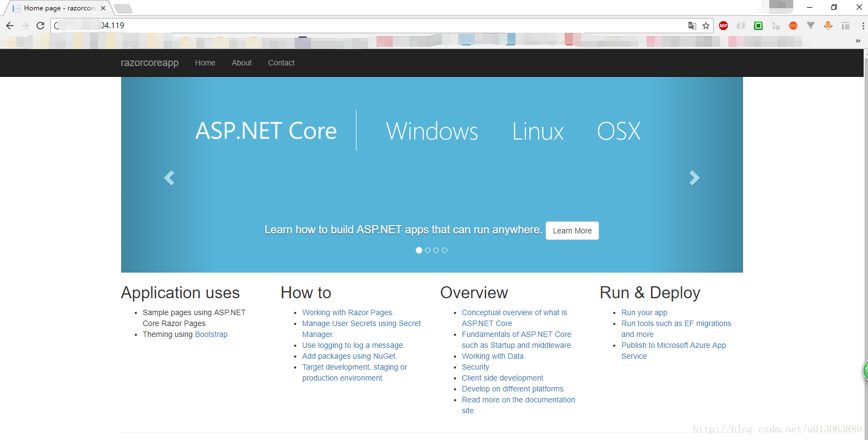Open Target development, staging or production link
This screenshot has width=868, height=440.
click(x=355, y=372)
